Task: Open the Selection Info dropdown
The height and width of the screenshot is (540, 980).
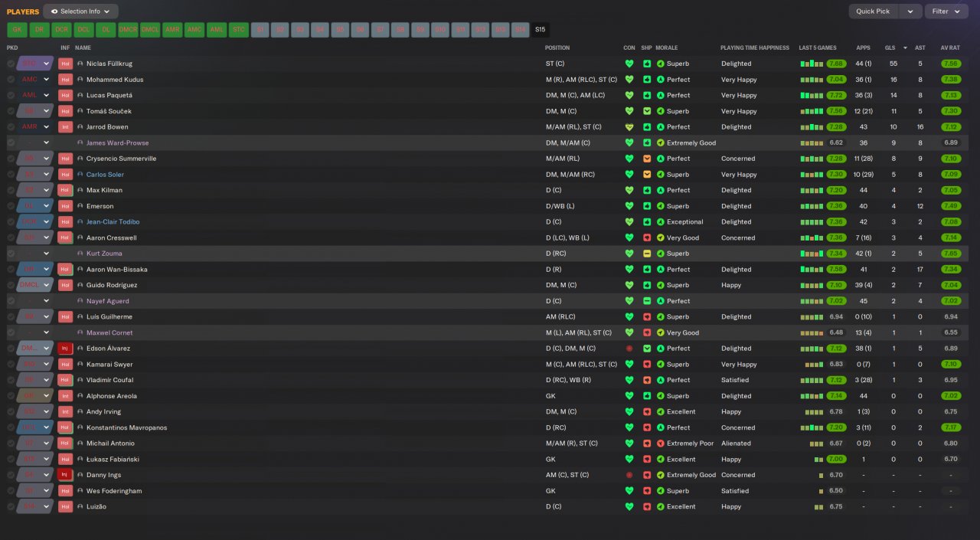Action: pos(81,11)
